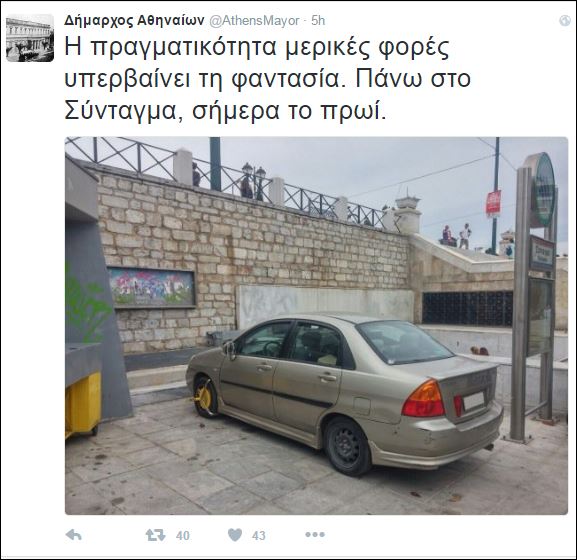Click the car's orange-red tail light

click(x=423, y=399)
